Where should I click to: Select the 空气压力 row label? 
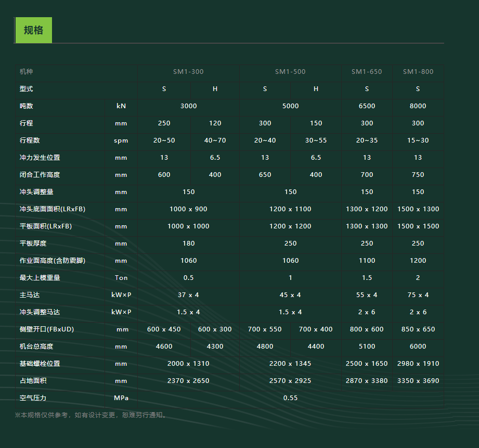tap(33, 398)
